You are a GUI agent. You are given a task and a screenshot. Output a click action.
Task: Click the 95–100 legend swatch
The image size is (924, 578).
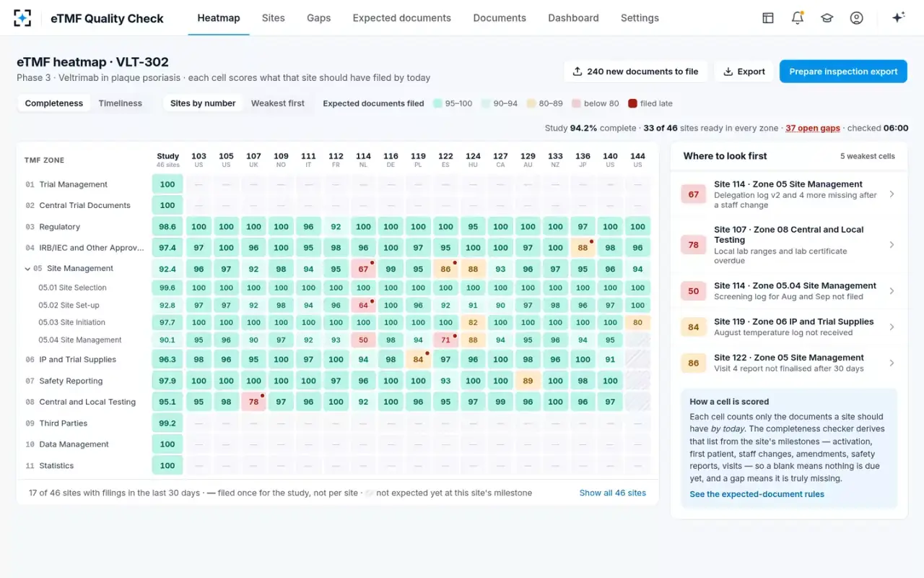pos(437,103)
